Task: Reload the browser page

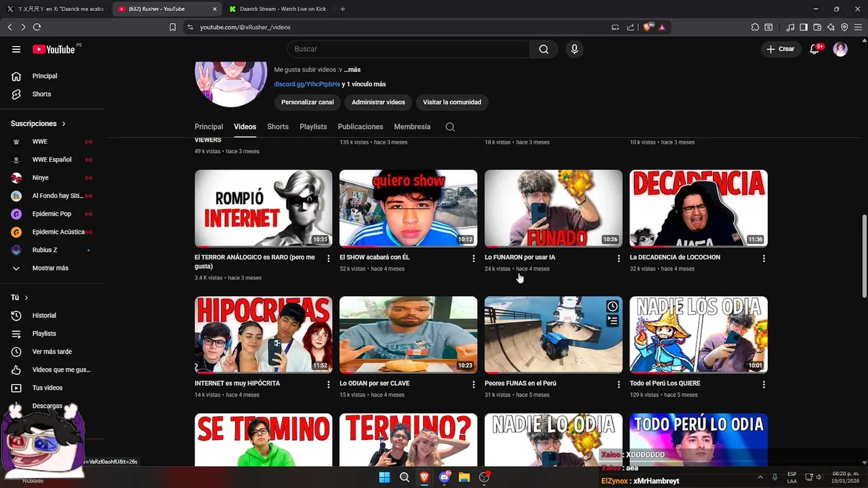Action: pyautogui.click(x=37, y=27)
